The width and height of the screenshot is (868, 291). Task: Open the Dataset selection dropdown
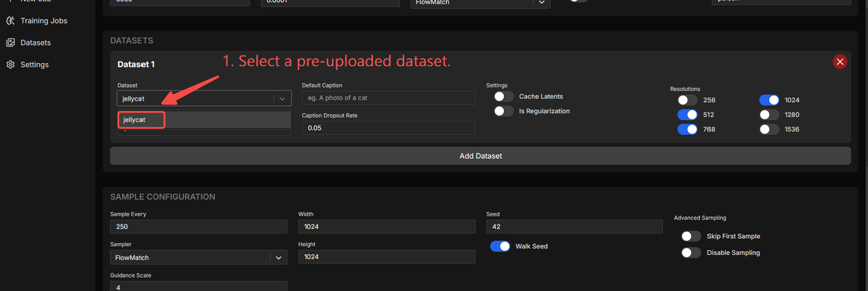pyautogui.click(x=204, y=98)
